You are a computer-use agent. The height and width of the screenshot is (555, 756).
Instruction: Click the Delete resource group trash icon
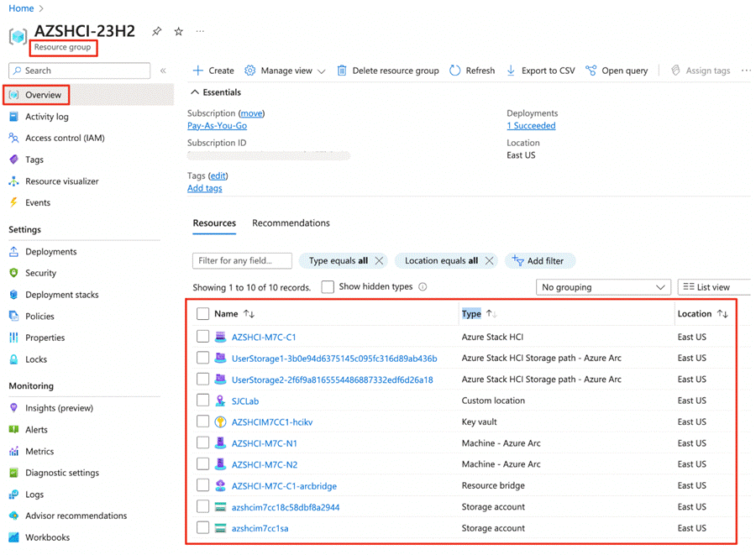[342, 71]
